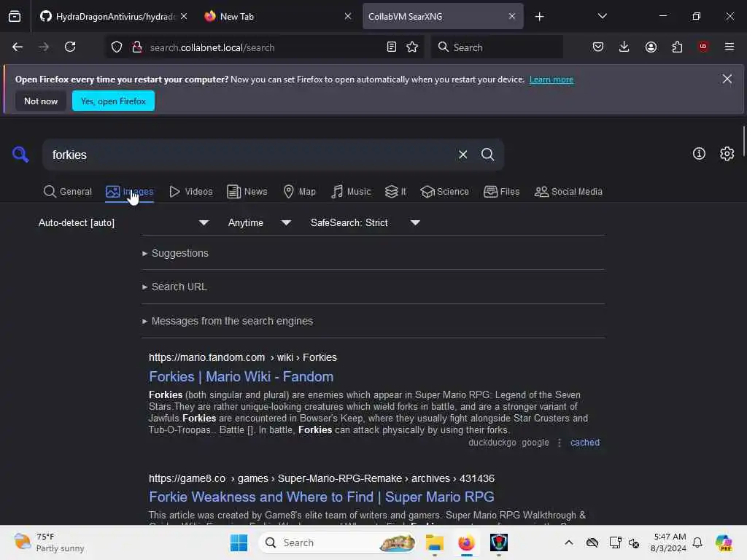
Task: Click the browser address bar URL
Action: coord(212,47)
